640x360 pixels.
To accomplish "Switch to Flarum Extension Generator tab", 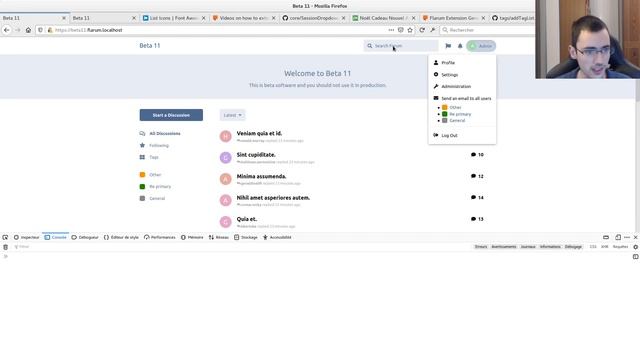I will pos(453,18).
